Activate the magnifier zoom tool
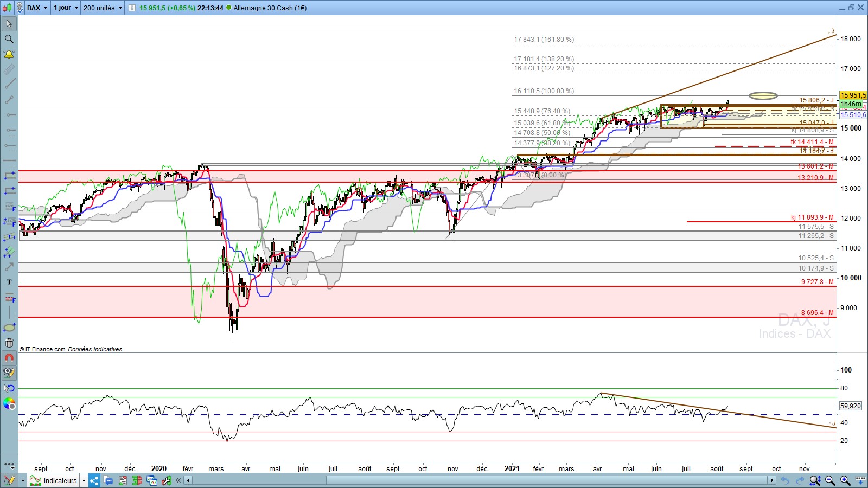Screen dimensions: 868x488 pyautogui.click(x=9, y=39)
